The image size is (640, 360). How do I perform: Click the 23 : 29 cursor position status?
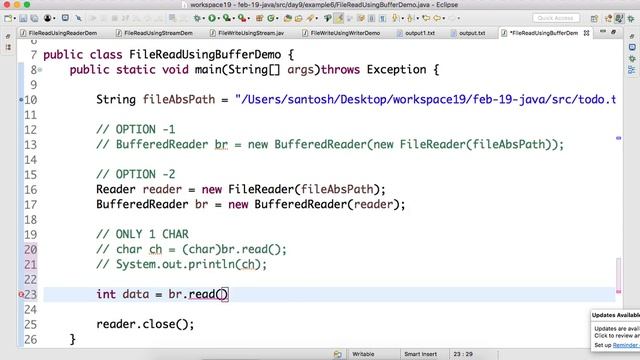(x=463, y=354)
